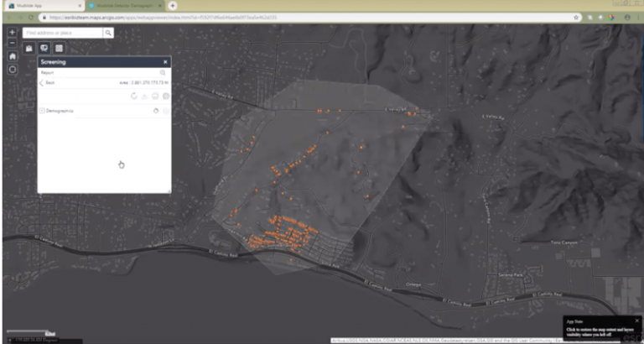The image size is (644, 344).
Task: Return to the default map extent via Home
Action: [13, 56]
